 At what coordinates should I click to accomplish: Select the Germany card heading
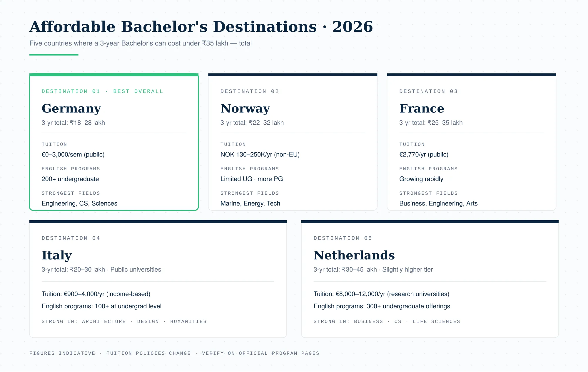(71, 108)
